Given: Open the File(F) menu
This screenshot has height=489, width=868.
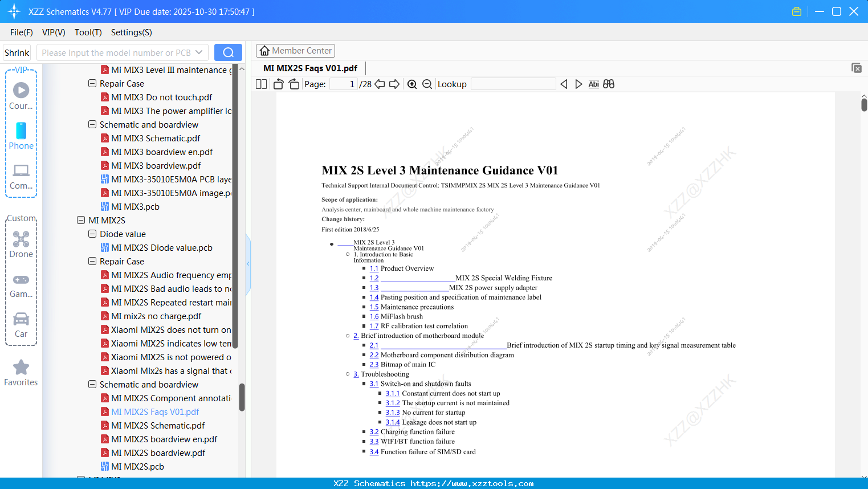Looking at the screenshot, I should (x=22, y=32).
